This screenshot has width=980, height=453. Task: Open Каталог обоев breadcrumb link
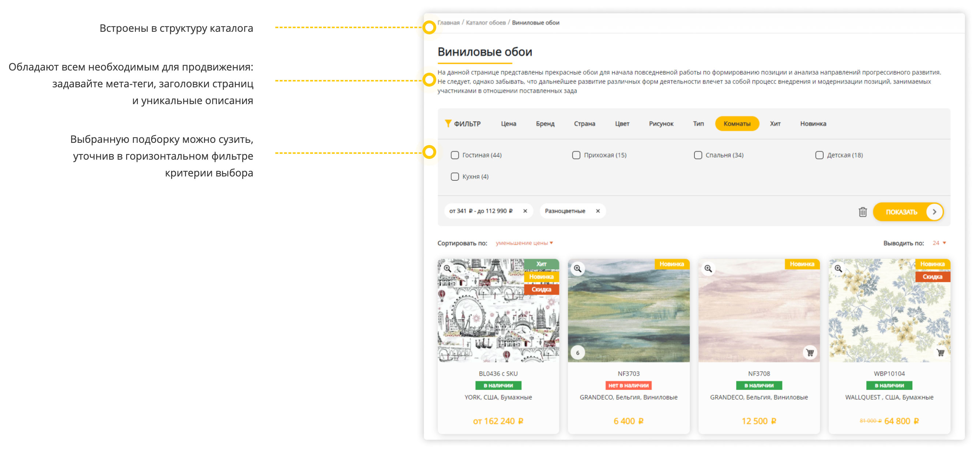pyautogui.click(x=486, y=23)
